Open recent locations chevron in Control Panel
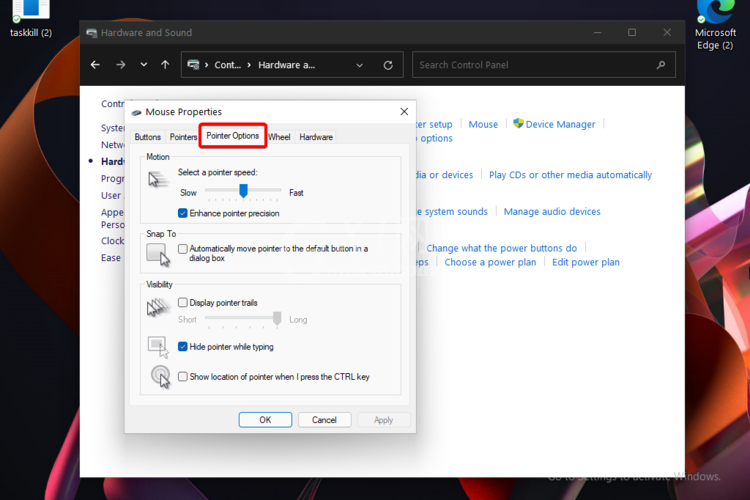Image resolution: width=750 pixels, height=500 pixels. 143,65
